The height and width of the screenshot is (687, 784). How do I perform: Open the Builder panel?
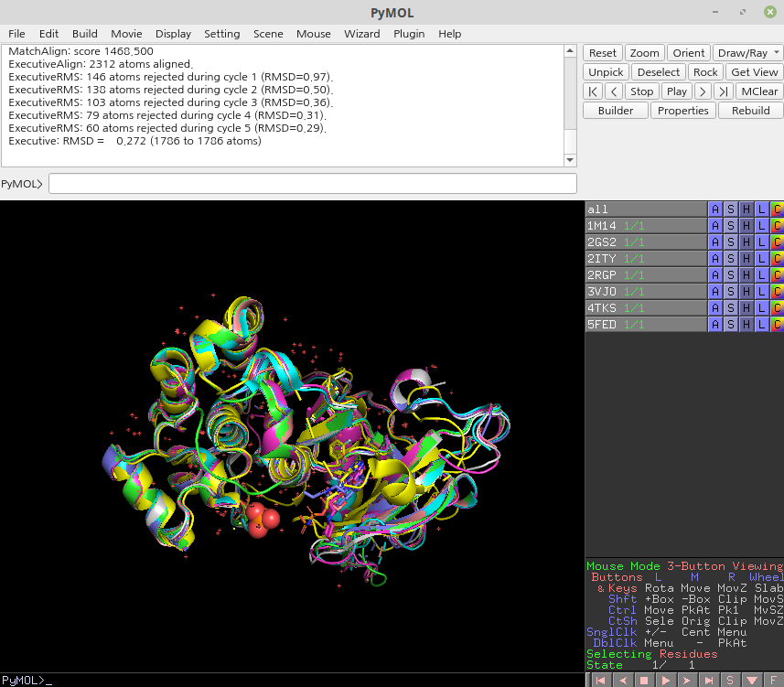point(615,110)
